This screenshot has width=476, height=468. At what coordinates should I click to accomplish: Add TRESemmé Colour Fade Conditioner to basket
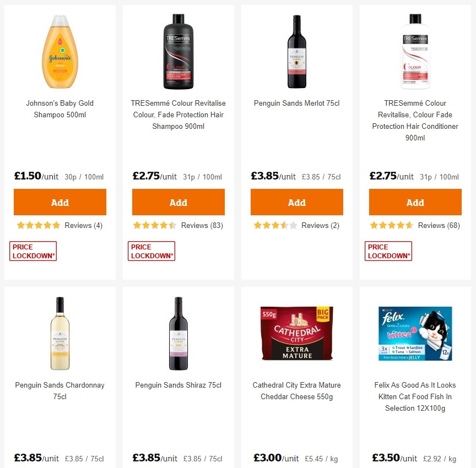coord(415,202)
